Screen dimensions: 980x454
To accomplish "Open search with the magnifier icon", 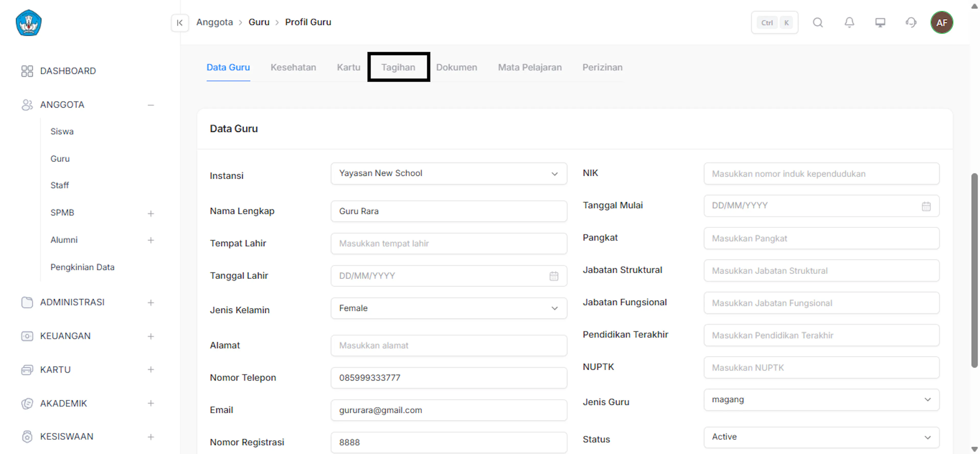I will pos(818,22).
